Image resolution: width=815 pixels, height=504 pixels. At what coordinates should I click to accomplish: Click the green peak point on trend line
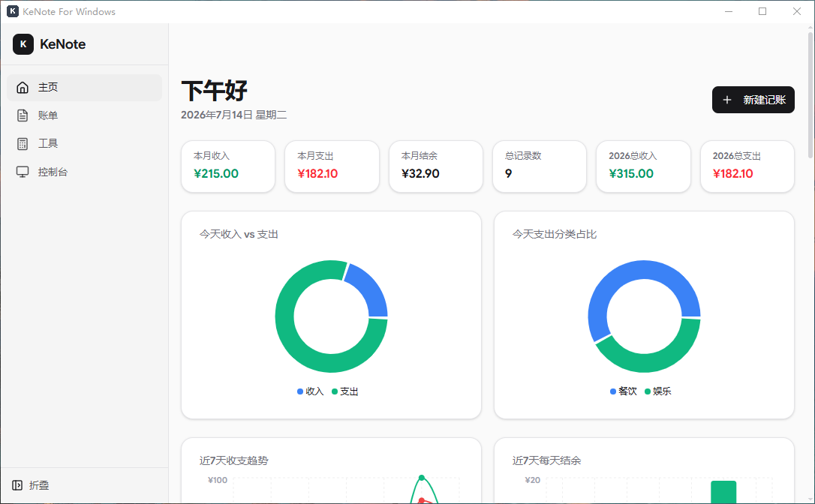422,478
